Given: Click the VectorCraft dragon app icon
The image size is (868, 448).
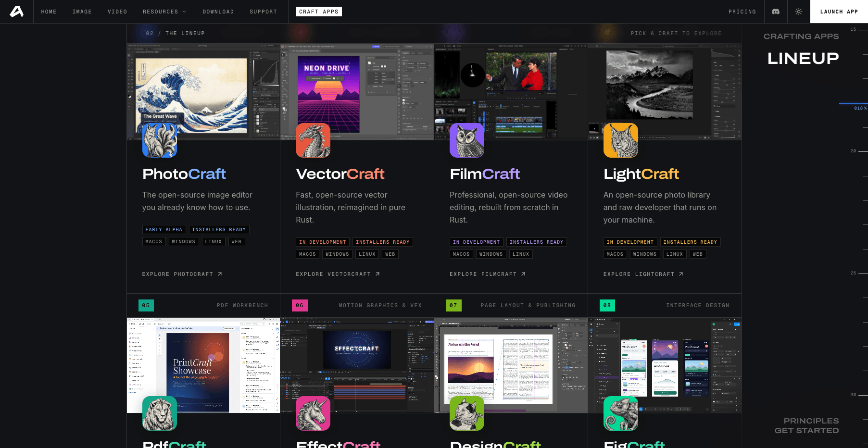Looking at the screenshot, I should click(313, 140).
